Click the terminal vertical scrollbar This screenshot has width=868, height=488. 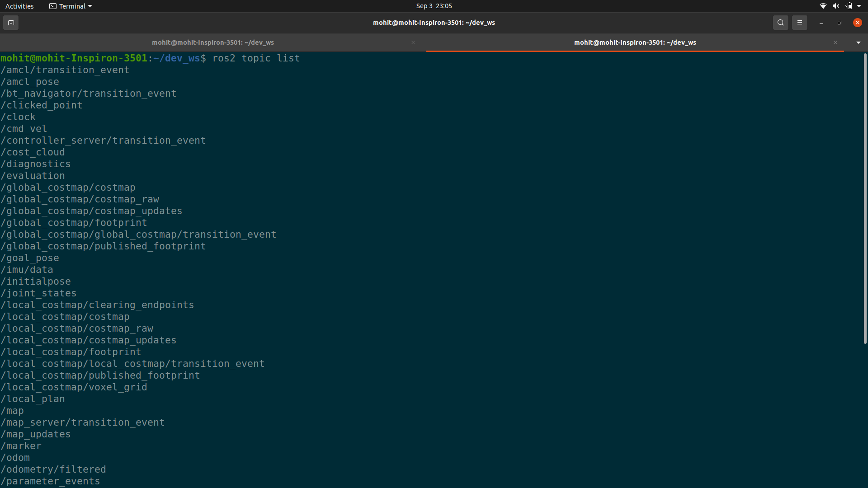[x=865, y=199]
